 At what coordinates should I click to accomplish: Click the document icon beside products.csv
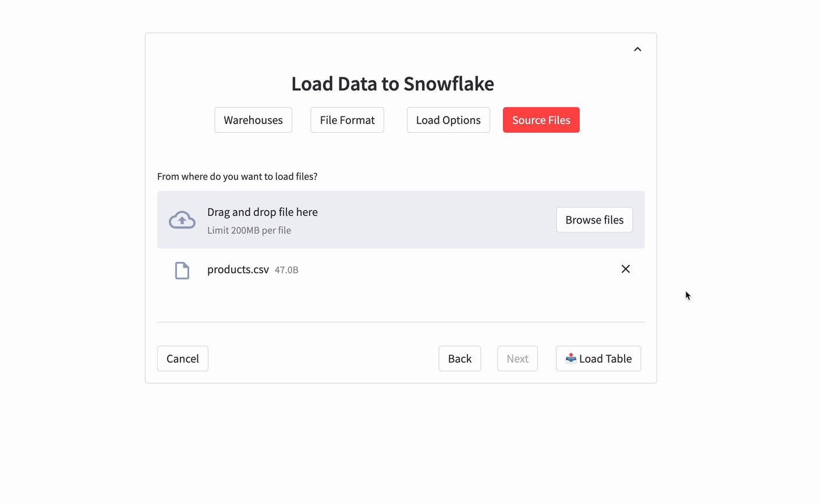(x=182, y=270)
